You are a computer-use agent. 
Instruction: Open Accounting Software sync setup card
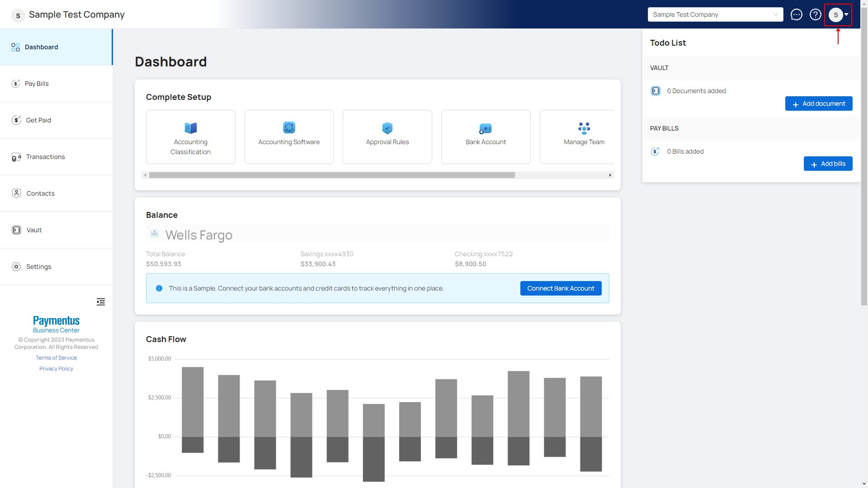(x=289, y=137)
